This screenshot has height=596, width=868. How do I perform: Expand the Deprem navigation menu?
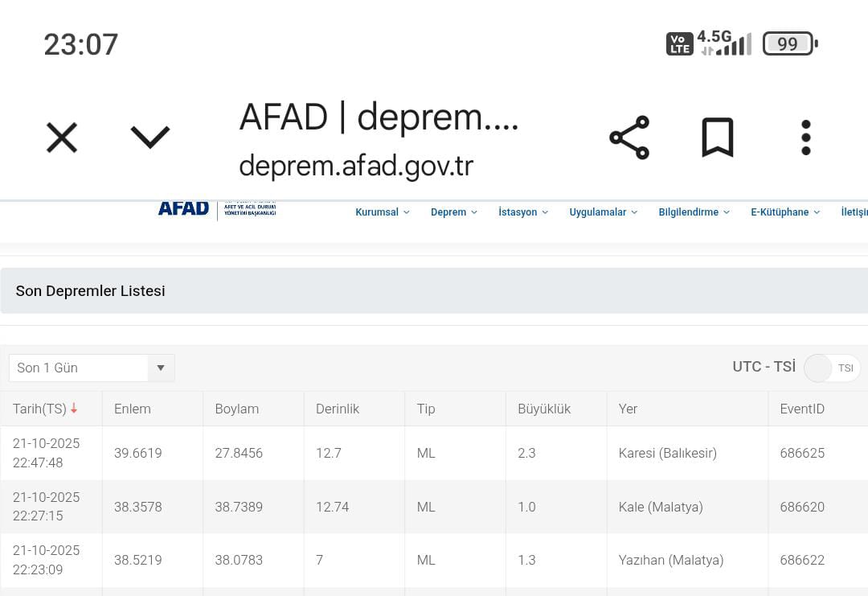pos(453,212)
